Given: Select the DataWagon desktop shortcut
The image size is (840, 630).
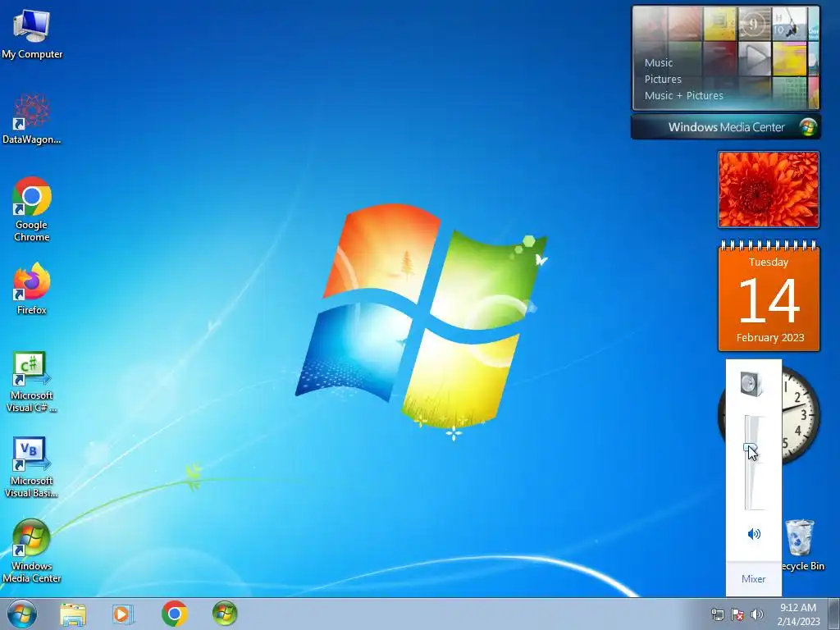Looking at the screenshot, I should pos(32,119).
